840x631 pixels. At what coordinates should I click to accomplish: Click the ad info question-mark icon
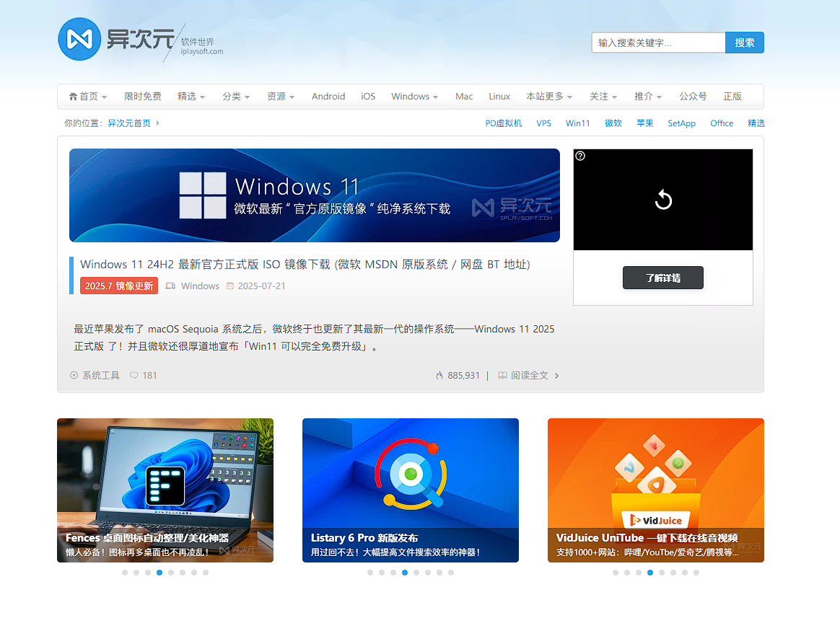coord(580,156)
